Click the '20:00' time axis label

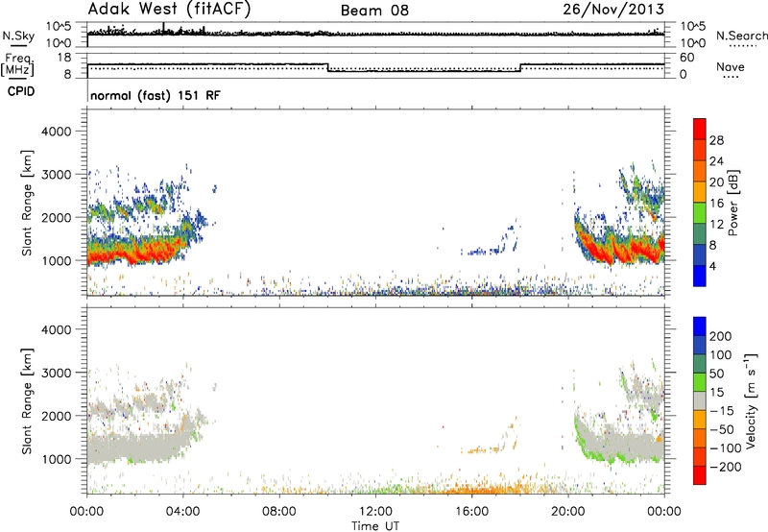pos(567,512)
